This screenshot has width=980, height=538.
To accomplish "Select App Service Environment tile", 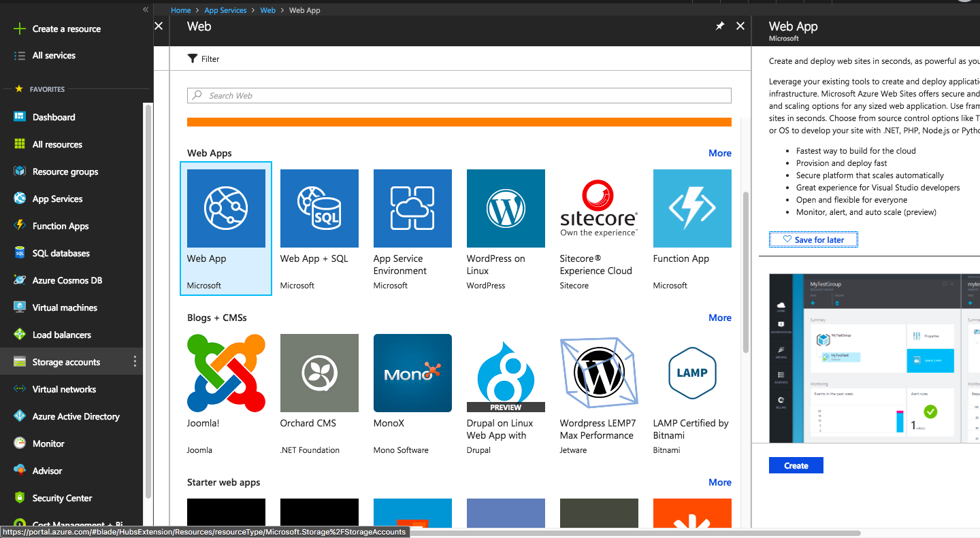I will (412, 229).
